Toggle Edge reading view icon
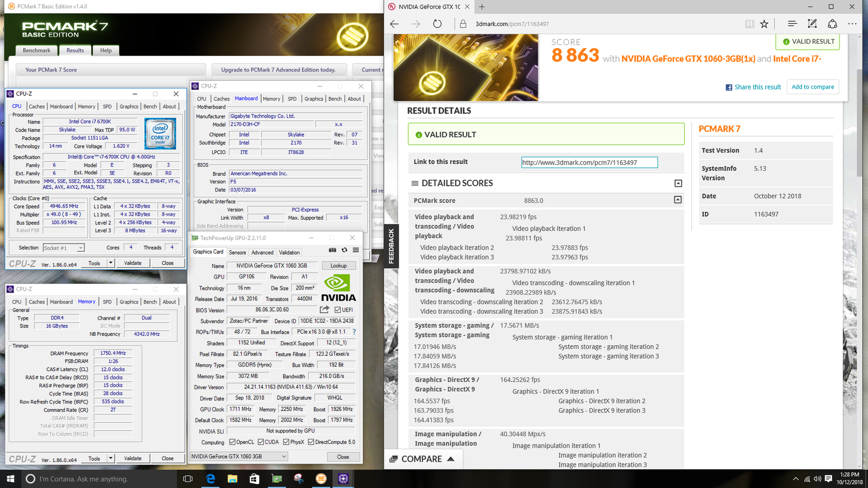The height and width of the screenshot is (488, 868). (750, 24)
